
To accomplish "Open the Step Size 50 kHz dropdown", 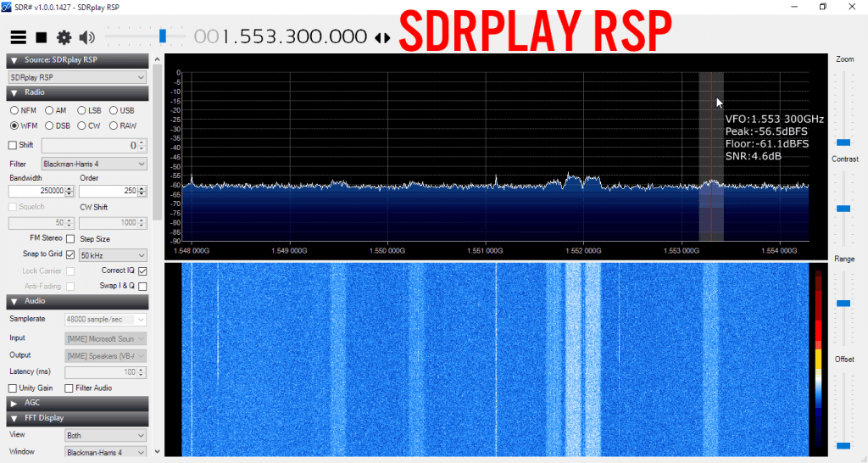I will (113, 254).
